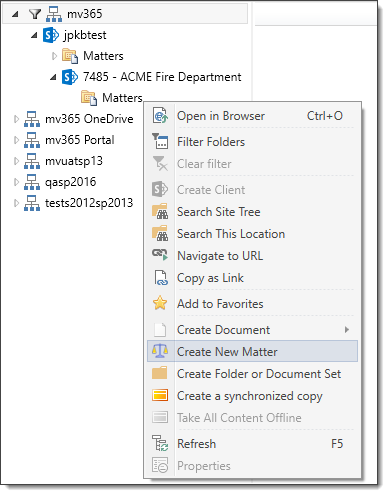
Task: Select the 'tests2012sp2013' label
Action: point(89,203)
